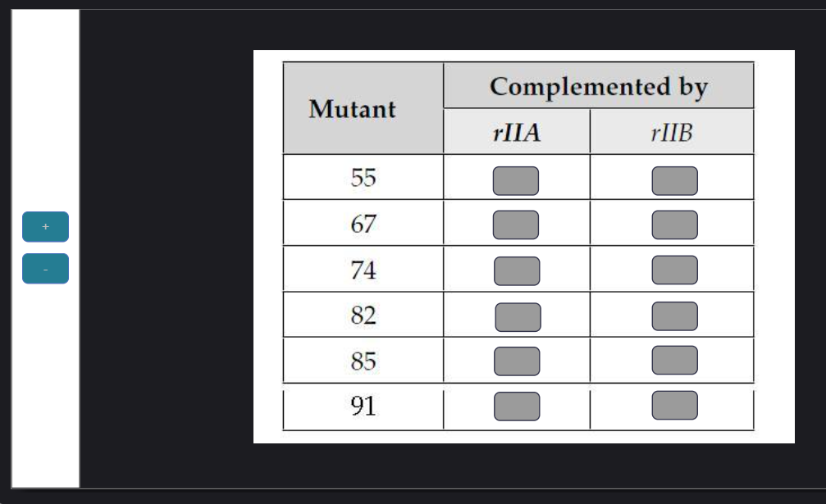Click the zoom out minus button
This screenshot has height=504, width=826.
(x=44, y=268)
